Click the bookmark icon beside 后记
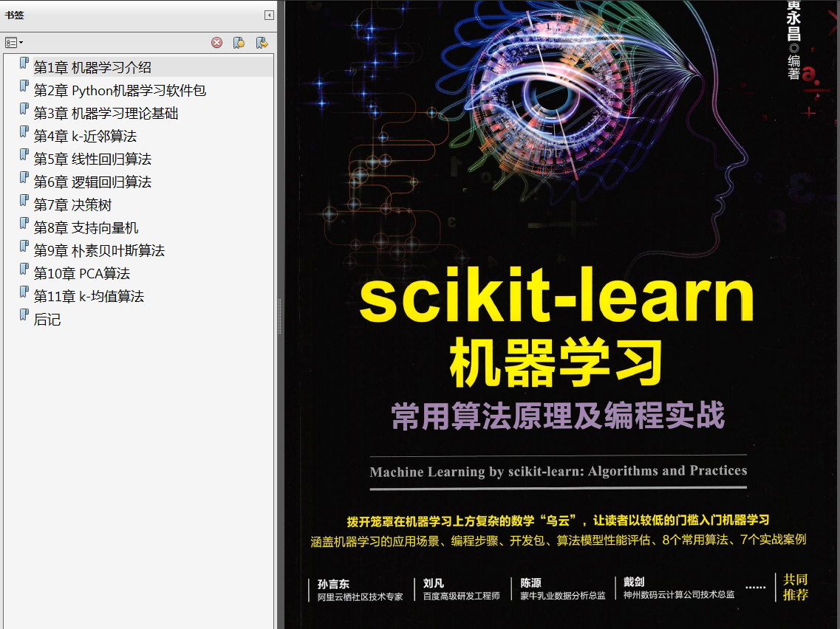 point(24,315)
